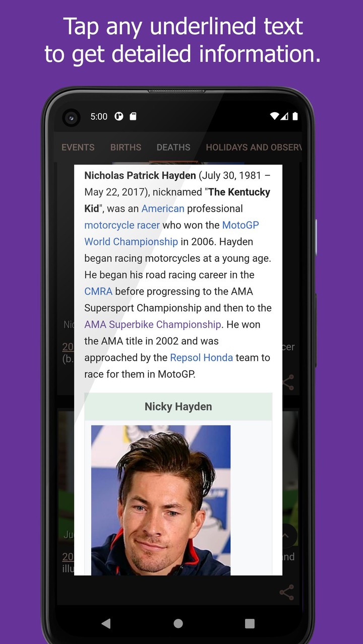Tap the circular notification icon next to the clock
This screenshot has width=363, height=644.
(x=119, y=116)
